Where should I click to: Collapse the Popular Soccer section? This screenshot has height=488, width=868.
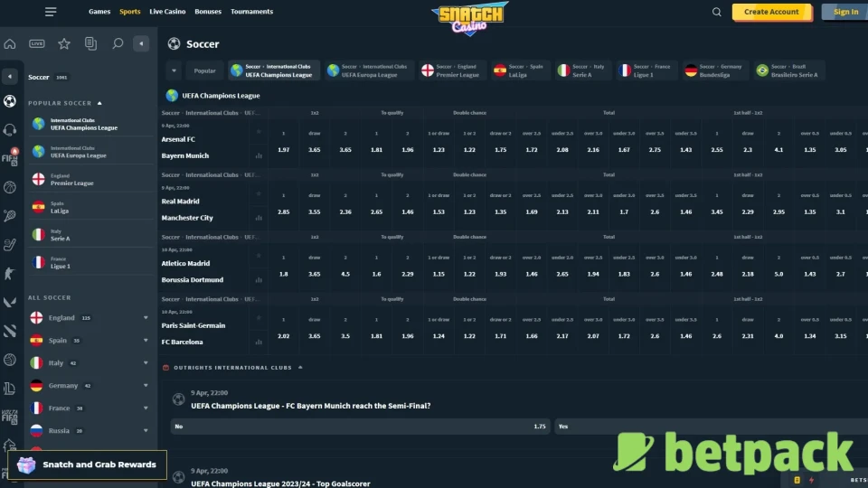click(x=99, y=103)
